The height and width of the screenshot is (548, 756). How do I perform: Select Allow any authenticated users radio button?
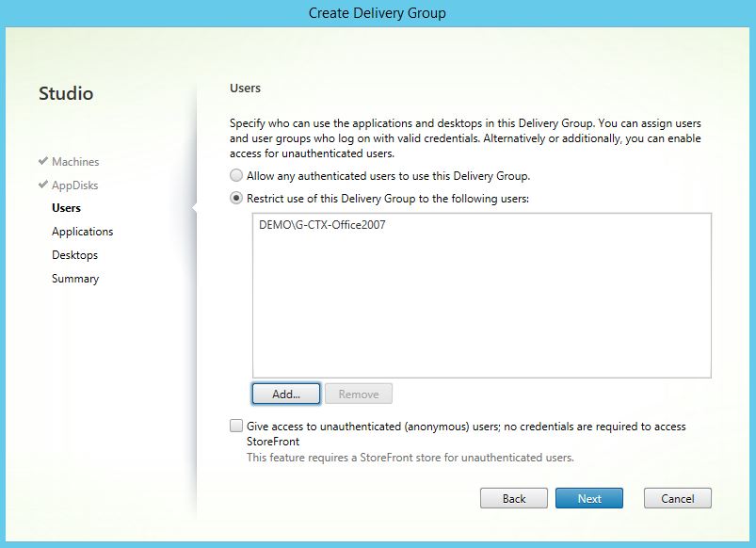[236, 176]
